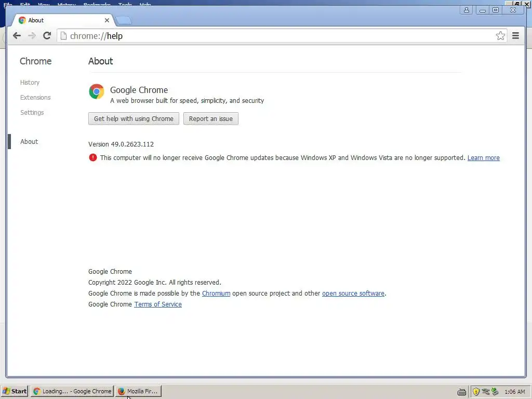Click the red update error icon
Viewport: 532px width, 399px height.
click(92, 157)
